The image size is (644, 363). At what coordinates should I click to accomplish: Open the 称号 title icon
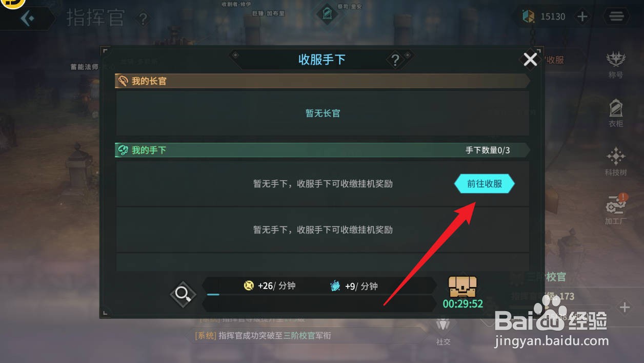click(x=616, y=65)
